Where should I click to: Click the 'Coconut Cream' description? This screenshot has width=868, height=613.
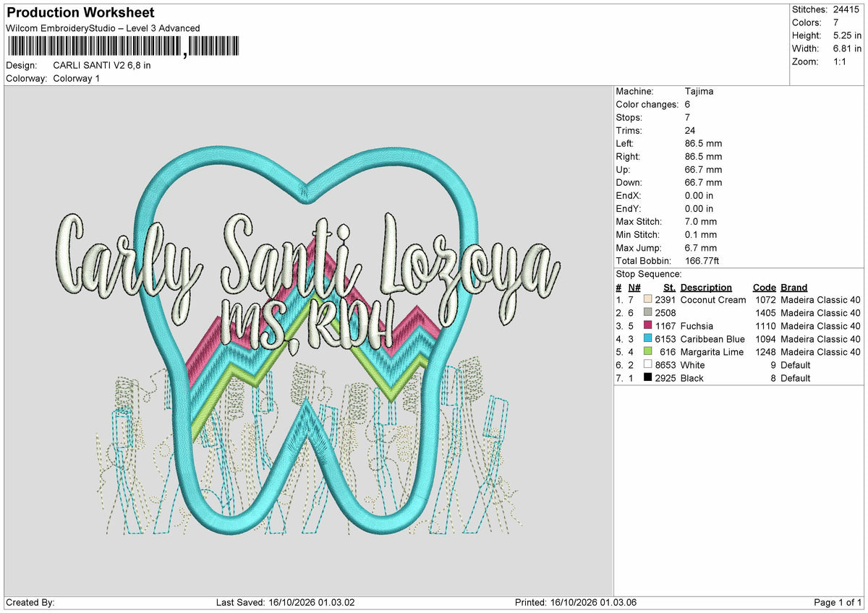pos(713,299)
